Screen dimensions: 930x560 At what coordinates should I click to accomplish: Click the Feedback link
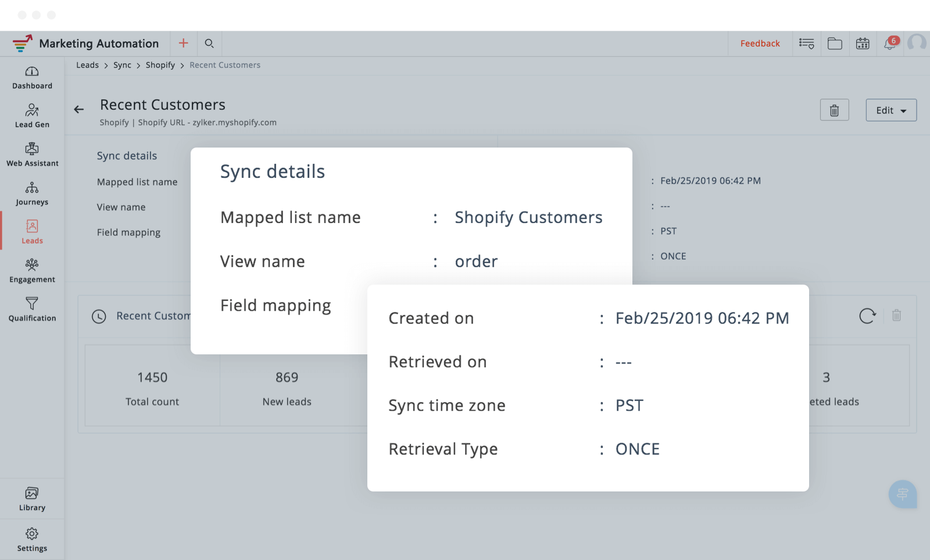pyautogui.click(x=760, y=44)
